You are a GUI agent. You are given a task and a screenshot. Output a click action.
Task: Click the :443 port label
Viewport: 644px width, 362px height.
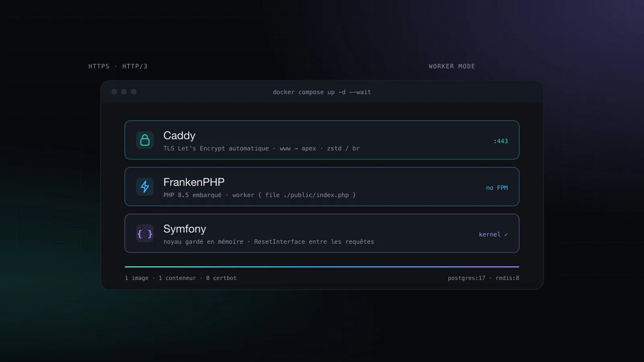(501, 141)
